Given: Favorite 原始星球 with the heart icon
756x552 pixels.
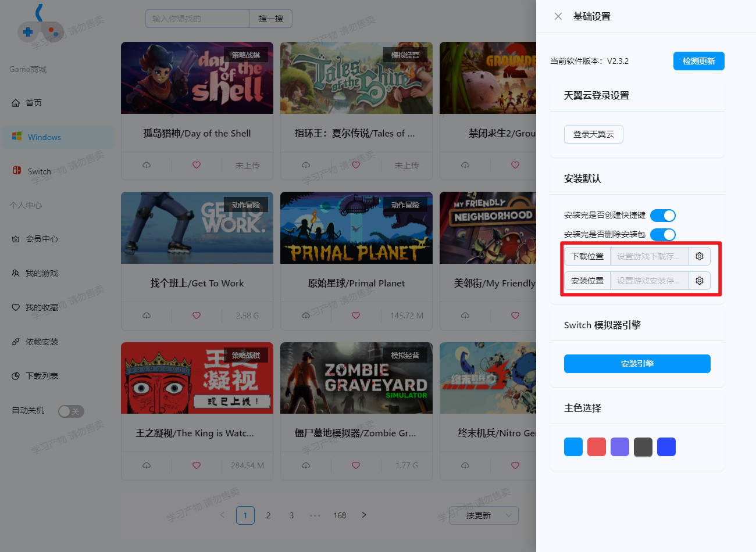Looking at the screenshot, I should (x=356, y=316).
